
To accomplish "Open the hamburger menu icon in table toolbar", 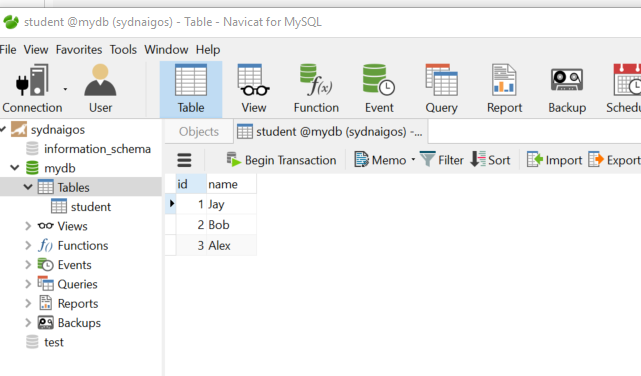I will 184,160.
